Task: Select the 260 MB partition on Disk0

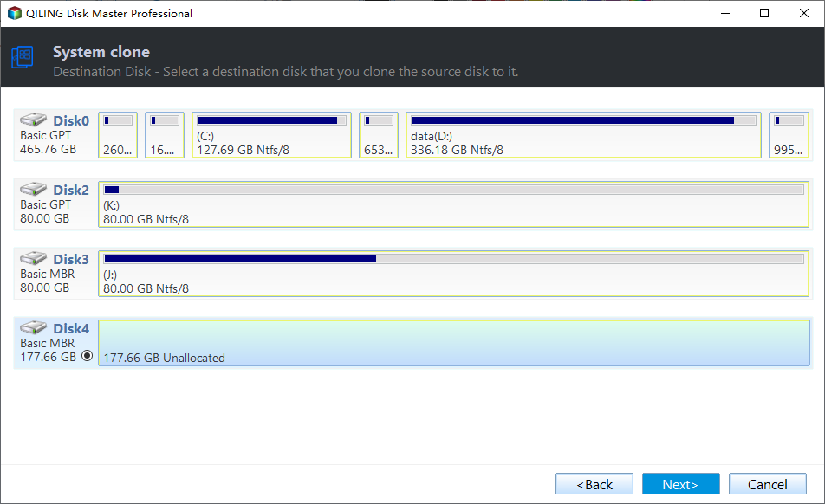Action: click(118, 134)
